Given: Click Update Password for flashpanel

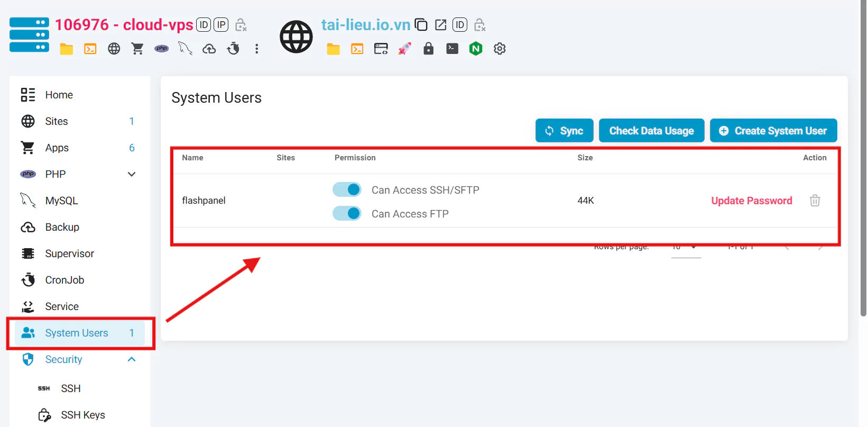Looking at the screenshot, I should point(751,201).
